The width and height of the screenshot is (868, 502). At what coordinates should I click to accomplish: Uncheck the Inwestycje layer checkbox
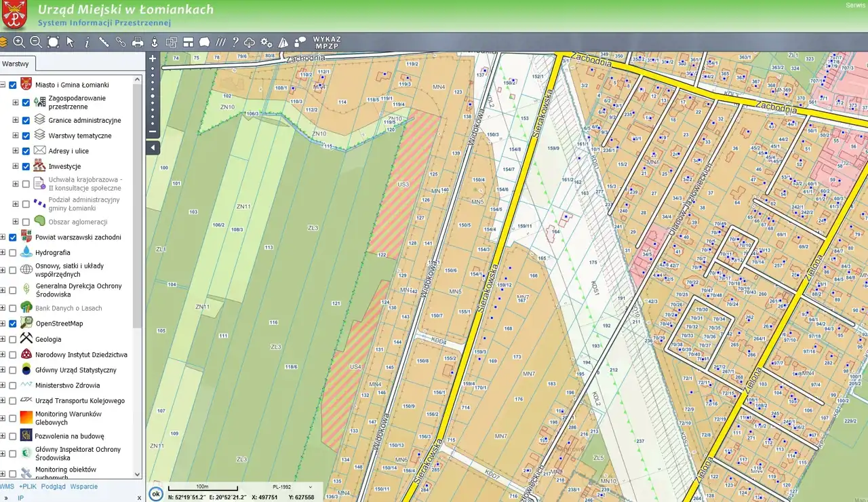click(x=26, y=166)
